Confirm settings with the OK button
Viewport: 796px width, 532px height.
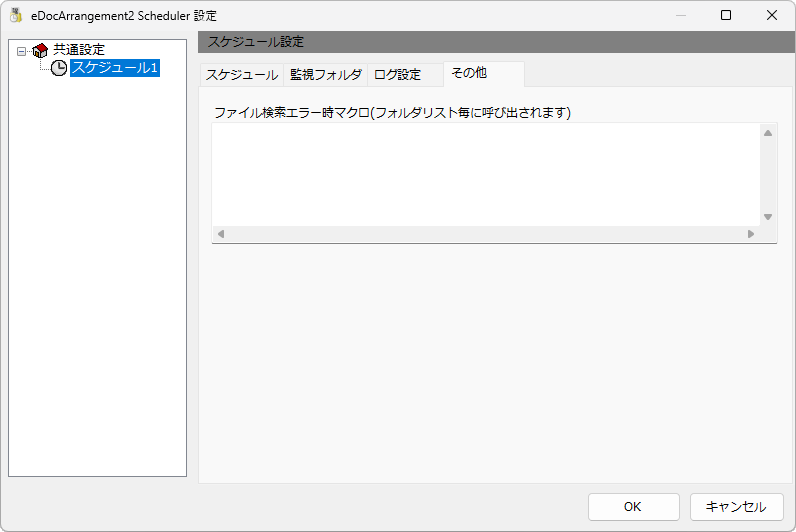(x=633, y=507)
